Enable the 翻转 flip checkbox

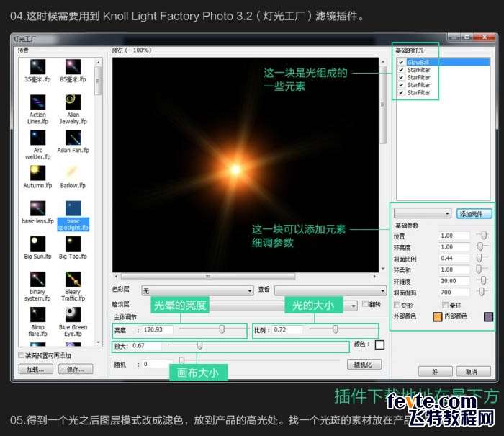pos(365,304)
